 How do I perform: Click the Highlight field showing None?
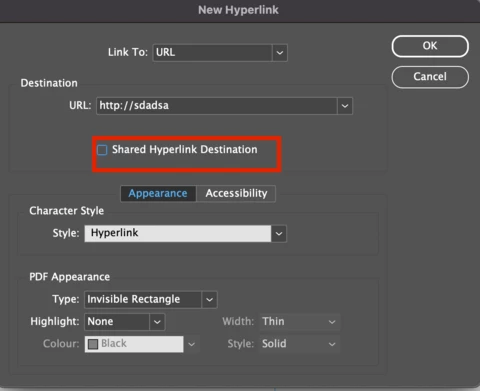click(x=117, y=322)
